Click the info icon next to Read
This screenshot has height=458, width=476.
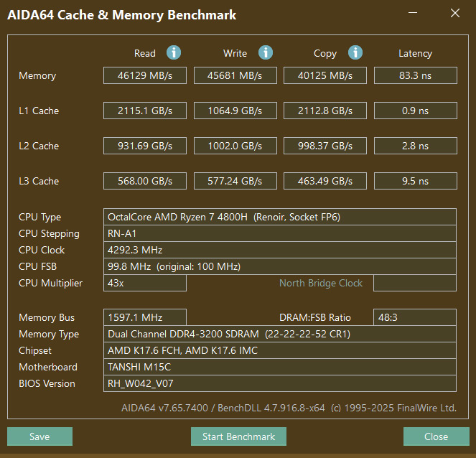174,52
